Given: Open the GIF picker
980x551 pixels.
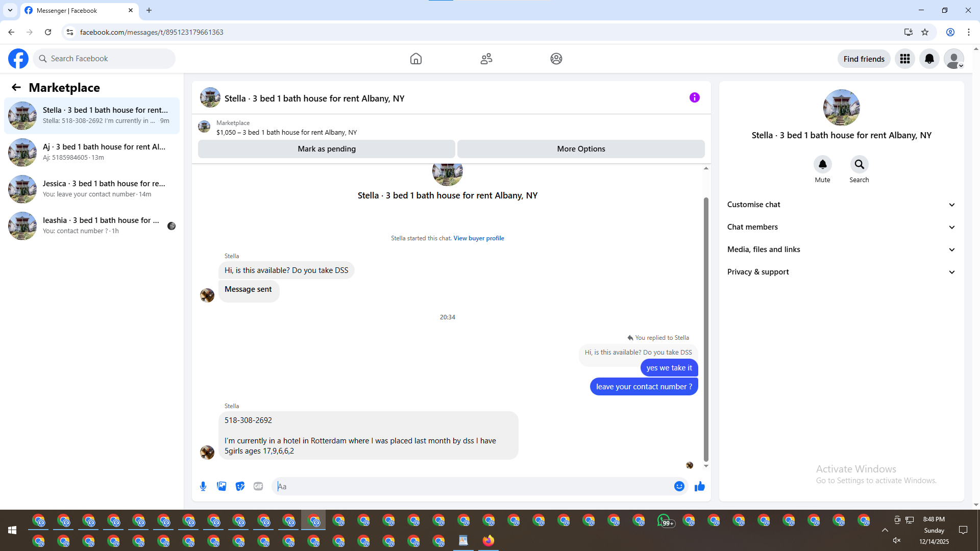Looking at the screenshot, I should (x=258, y=486).
